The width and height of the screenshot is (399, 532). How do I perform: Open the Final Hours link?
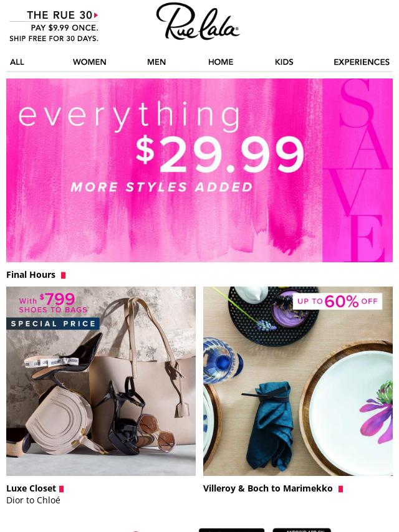pos(31,275)
